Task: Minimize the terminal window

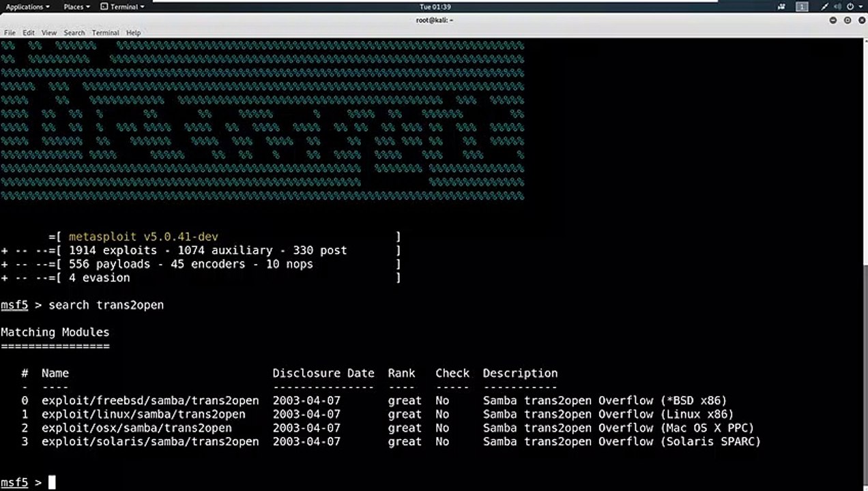Action: [x=833, y=20]
